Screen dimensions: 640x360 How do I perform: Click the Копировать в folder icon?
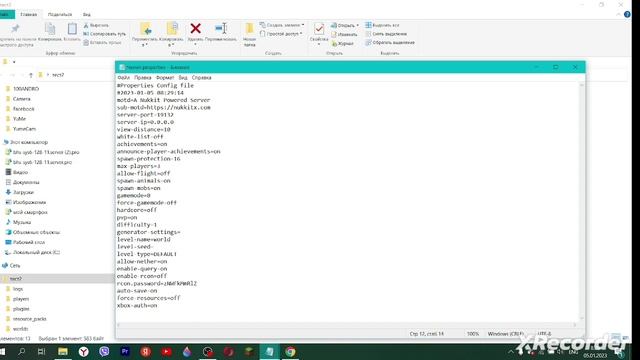pyautogui.click(x=172, y=29)
